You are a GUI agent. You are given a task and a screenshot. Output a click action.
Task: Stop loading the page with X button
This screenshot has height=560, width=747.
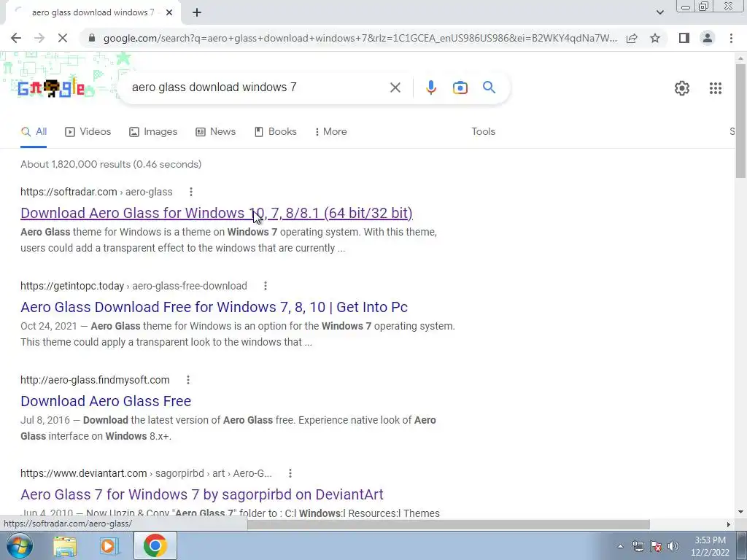point(63,38)
